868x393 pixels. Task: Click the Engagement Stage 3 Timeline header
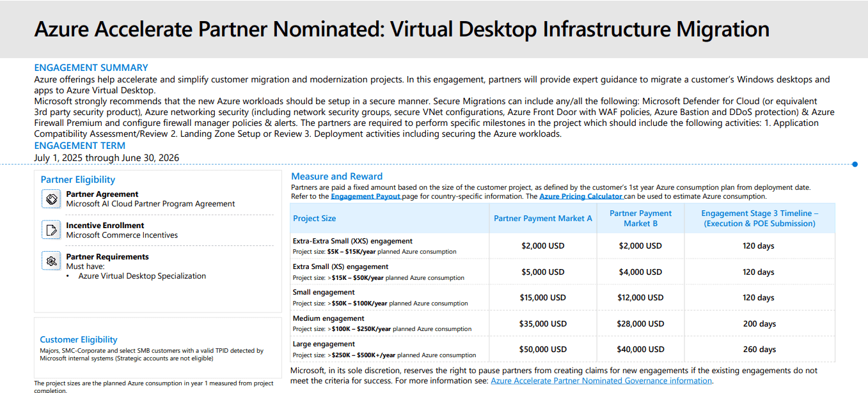pos(760,219)
